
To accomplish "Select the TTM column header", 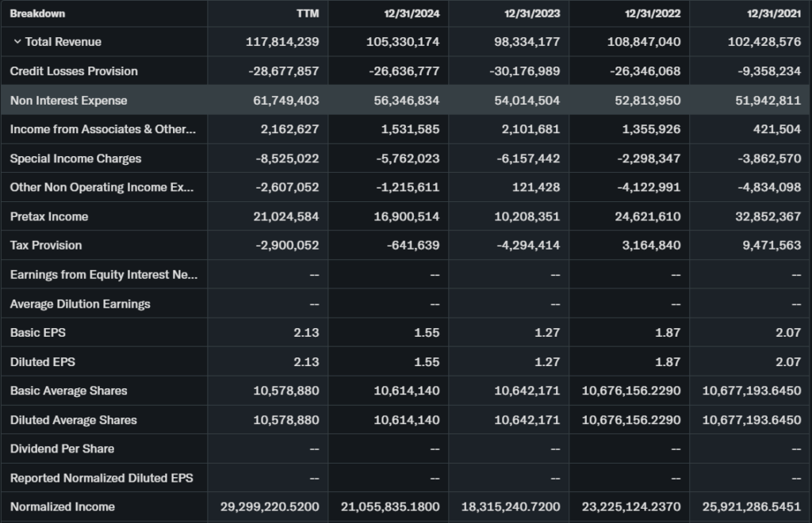I will [x=306, y=13].
